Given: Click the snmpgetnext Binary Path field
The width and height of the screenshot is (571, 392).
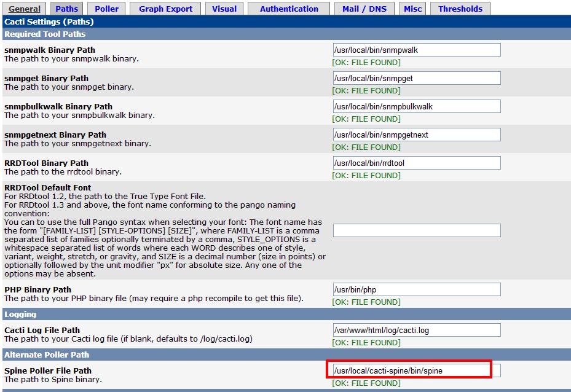Looking at the screenshot, I should [x=417, y=135].
